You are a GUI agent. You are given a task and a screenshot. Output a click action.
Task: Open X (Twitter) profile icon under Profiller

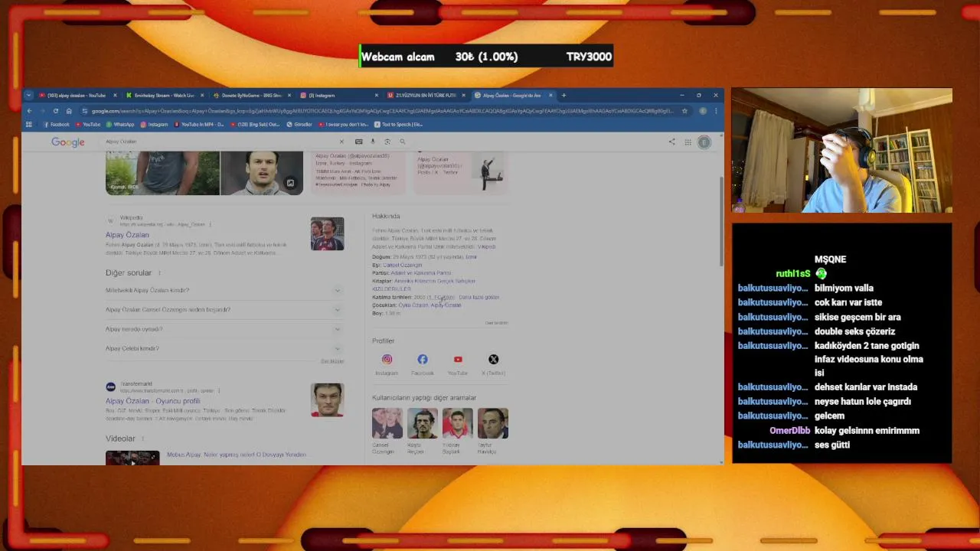493,359
